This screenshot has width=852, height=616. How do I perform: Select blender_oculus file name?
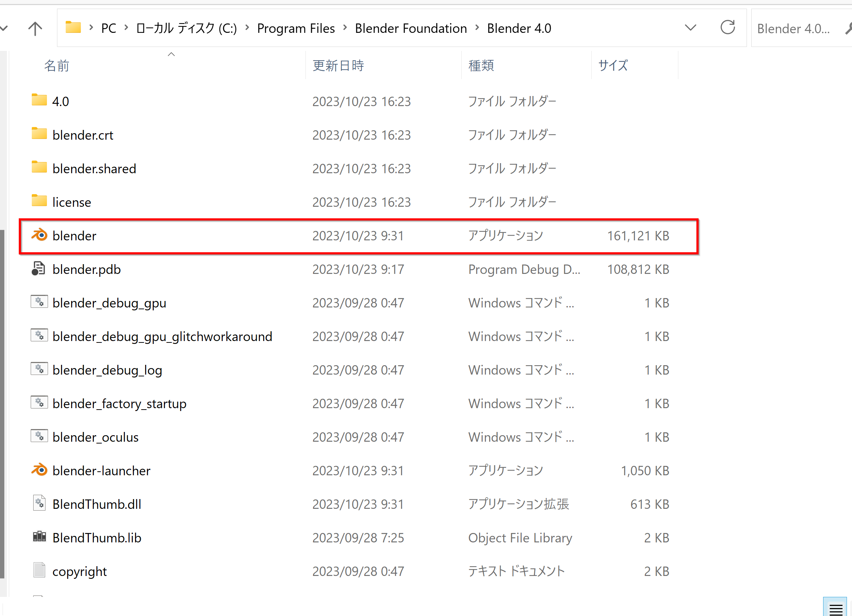[x=95, y=437]
